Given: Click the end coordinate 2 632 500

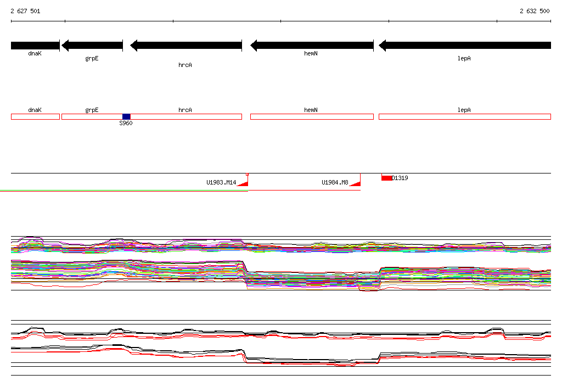Looking at the screenshot, I should tap(535, 11).
